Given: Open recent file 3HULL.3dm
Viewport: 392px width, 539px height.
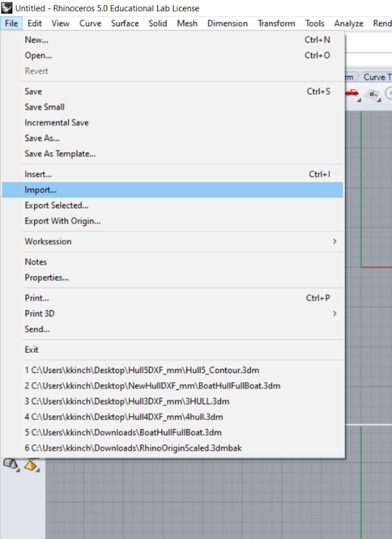Looking at the screenshot, I should [172, 401].
